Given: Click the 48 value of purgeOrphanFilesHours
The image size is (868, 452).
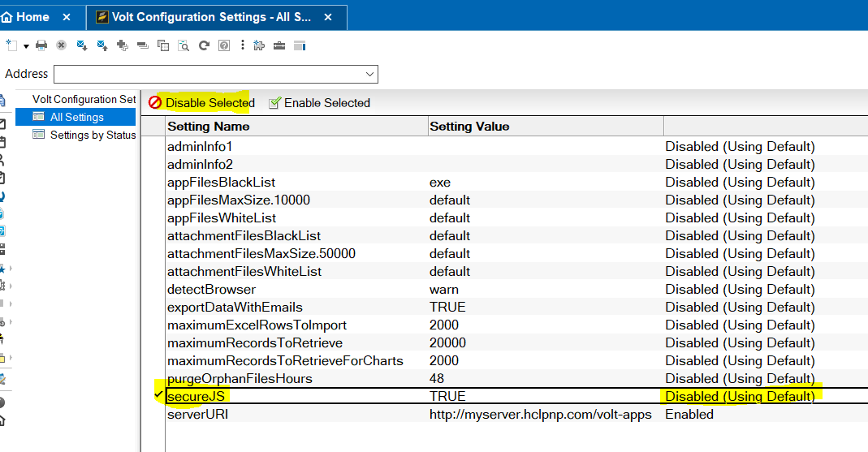Looking at the screenshot, I should click(x=437, y=378).
